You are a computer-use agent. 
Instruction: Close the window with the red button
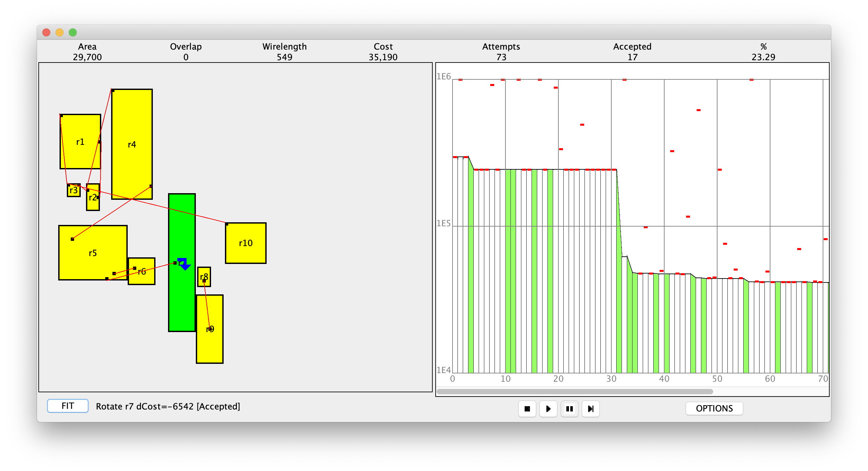pyautogui.click(x=47, y=32)
